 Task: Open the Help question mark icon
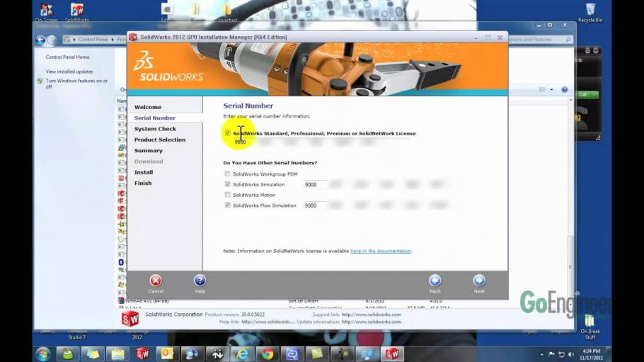point(200,281)
